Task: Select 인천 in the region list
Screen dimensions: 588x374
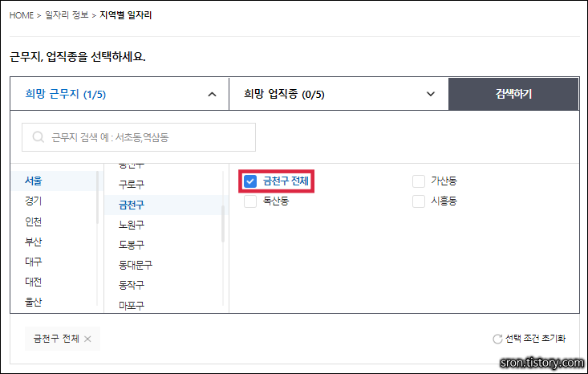Action: tap(34, 222)
